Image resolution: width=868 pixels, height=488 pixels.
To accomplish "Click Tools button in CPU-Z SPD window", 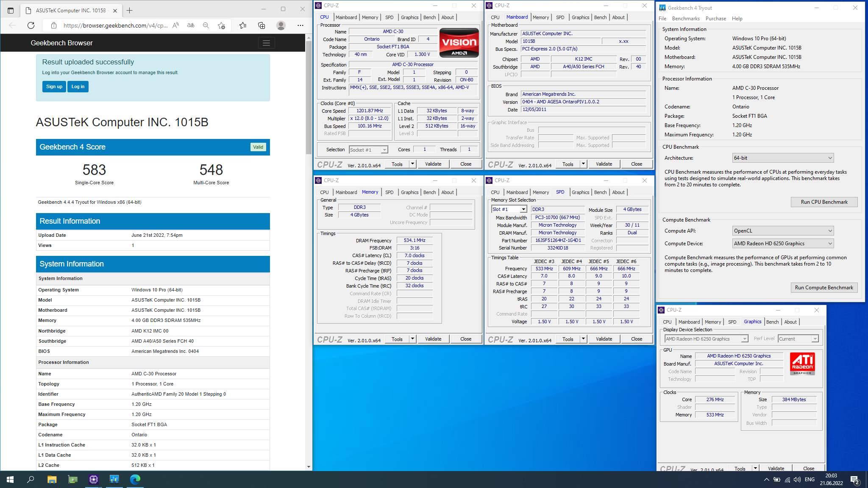I will tap(568, 339).
